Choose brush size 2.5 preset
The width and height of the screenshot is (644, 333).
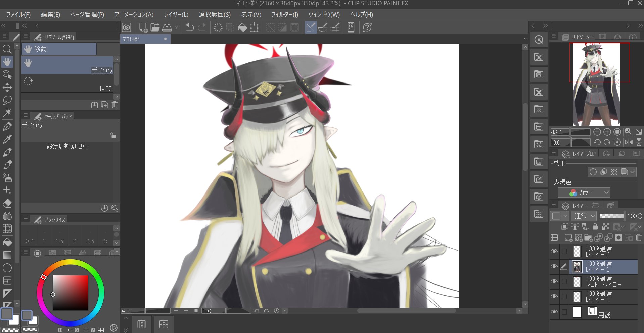click(x=90, y=235)
